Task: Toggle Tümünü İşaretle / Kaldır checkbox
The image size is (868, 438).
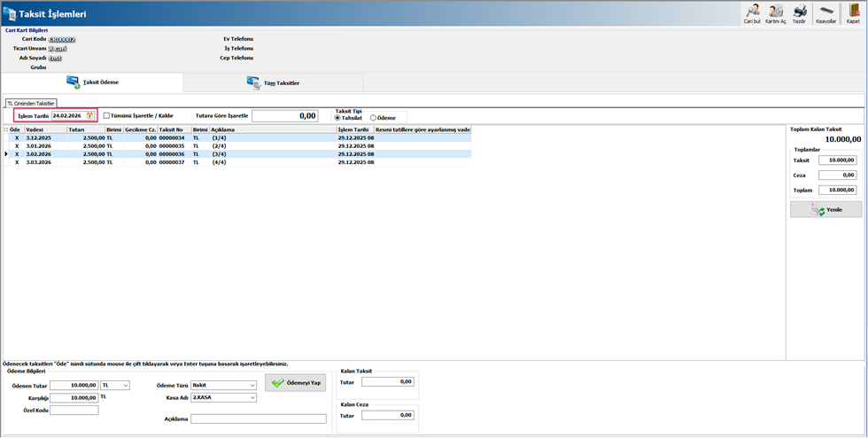Action: (107, 115)
